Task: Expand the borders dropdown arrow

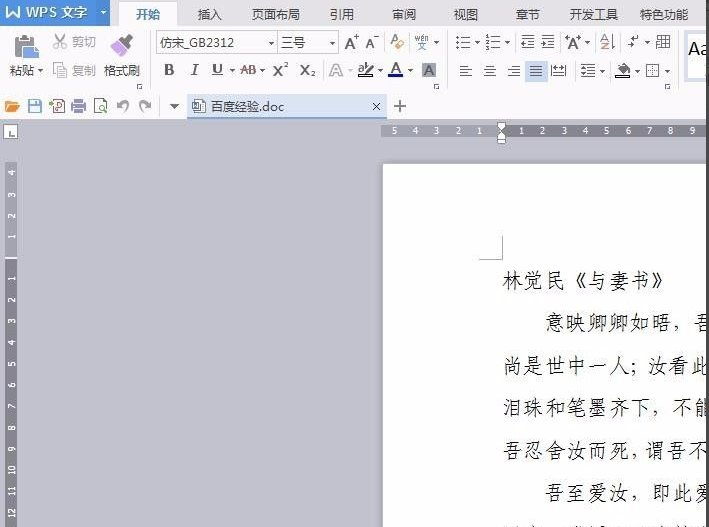Action: 667,71
